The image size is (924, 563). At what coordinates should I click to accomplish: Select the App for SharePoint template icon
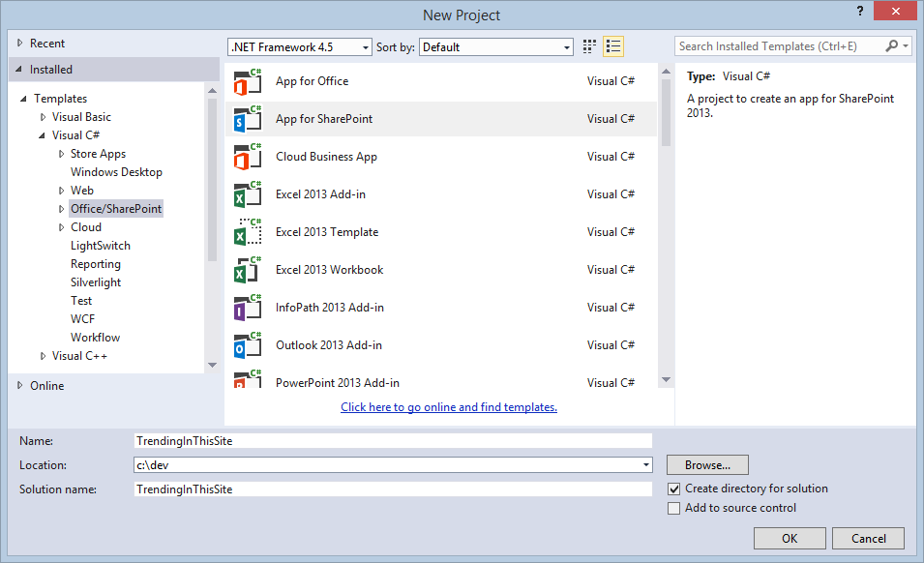tap(248, 120)
